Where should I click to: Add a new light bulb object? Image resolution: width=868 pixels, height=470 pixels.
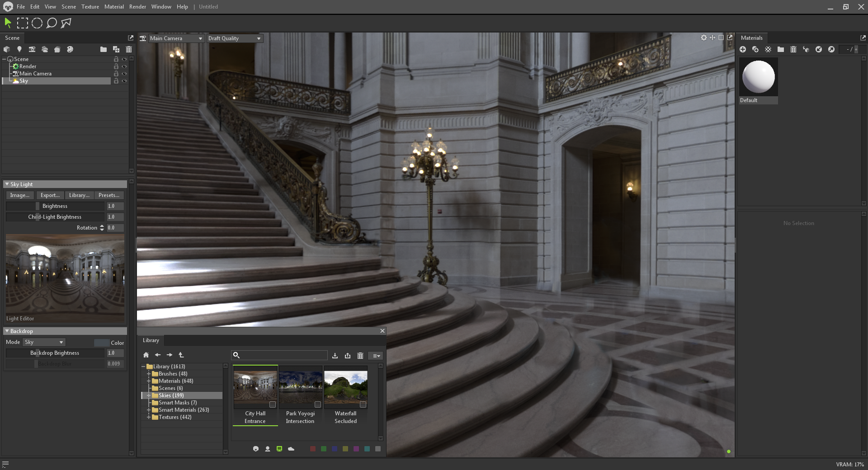(x=19, y=49)
